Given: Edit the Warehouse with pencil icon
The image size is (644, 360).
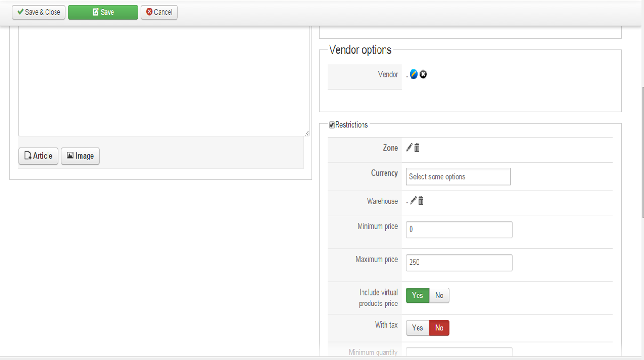Looking at the screenshot, I should [413, 201].
